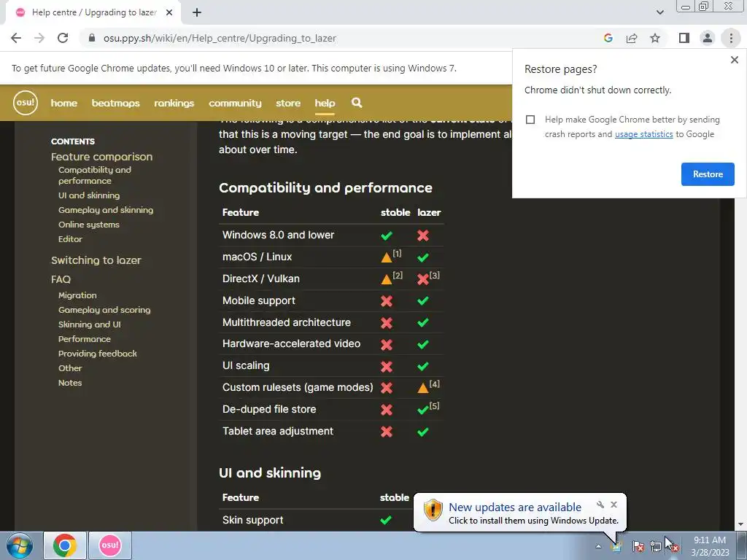Viewport: 747px width, 560px height.
Task: Open footnote [3] in DirectX / Vulkan row
Action: coord(435,275)
